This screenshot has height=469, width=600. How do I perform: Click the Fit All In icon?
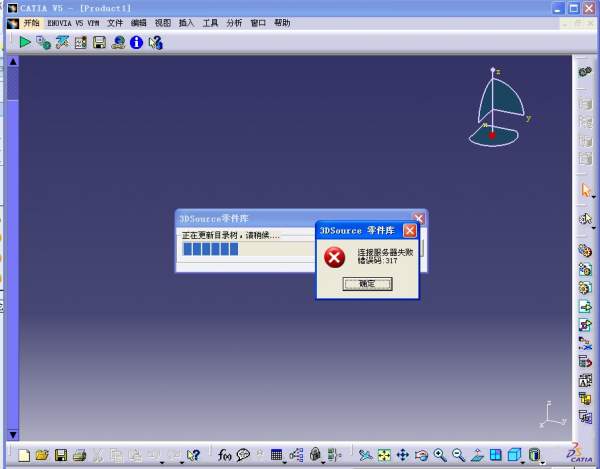384,455
